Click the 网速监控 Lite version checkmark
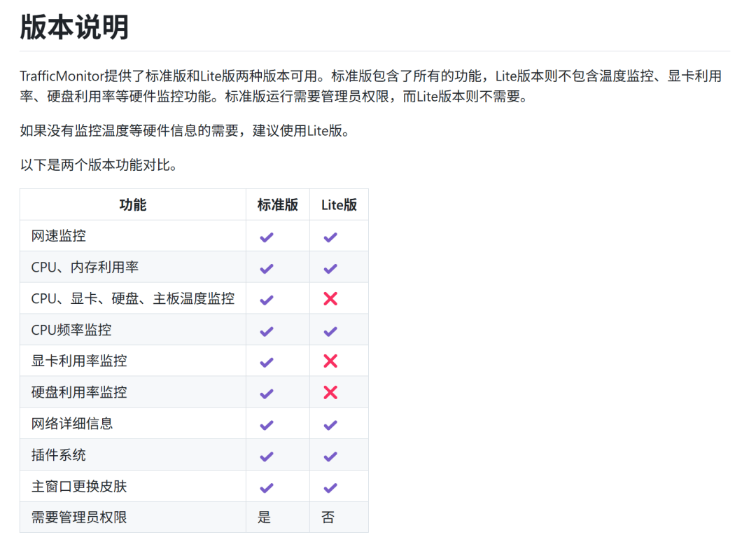Screen dimensions: 756x556 pos(330,237)
